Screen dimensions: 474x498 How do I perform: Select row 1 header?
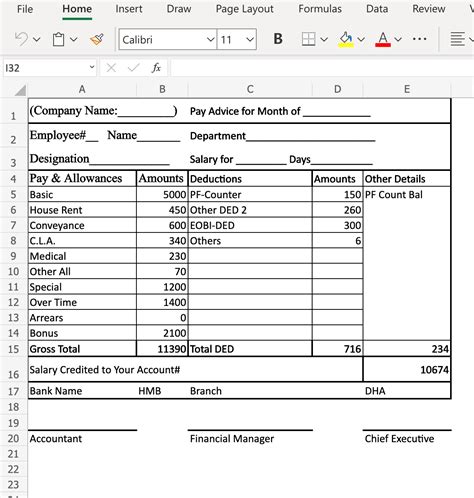[x=13, y=111]
